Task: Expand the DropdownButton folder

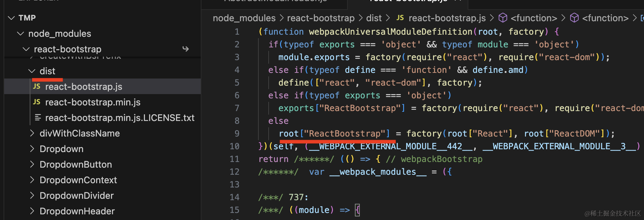Action: tap(32, 164)
